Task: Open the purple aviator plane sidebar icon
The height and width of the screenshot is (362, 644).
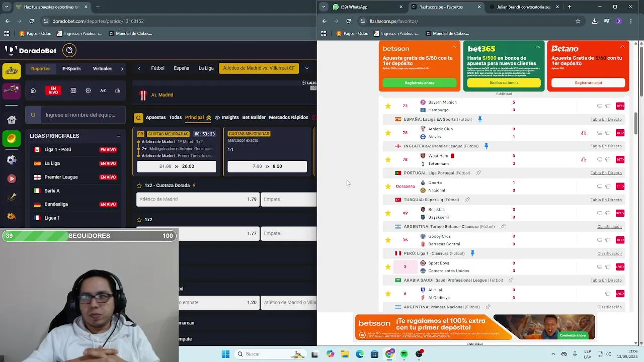Action: click(12, 91)
